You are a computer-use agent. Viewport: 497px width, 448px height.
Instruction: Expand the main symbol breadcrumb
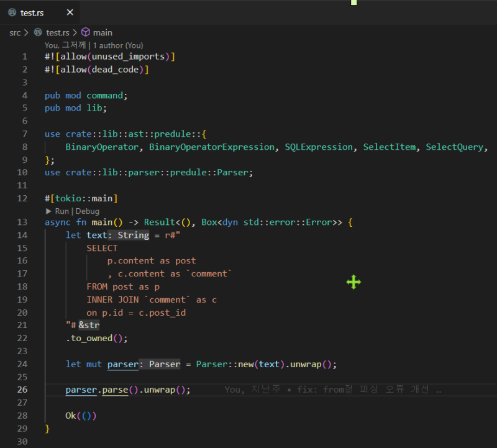[103, 32]
